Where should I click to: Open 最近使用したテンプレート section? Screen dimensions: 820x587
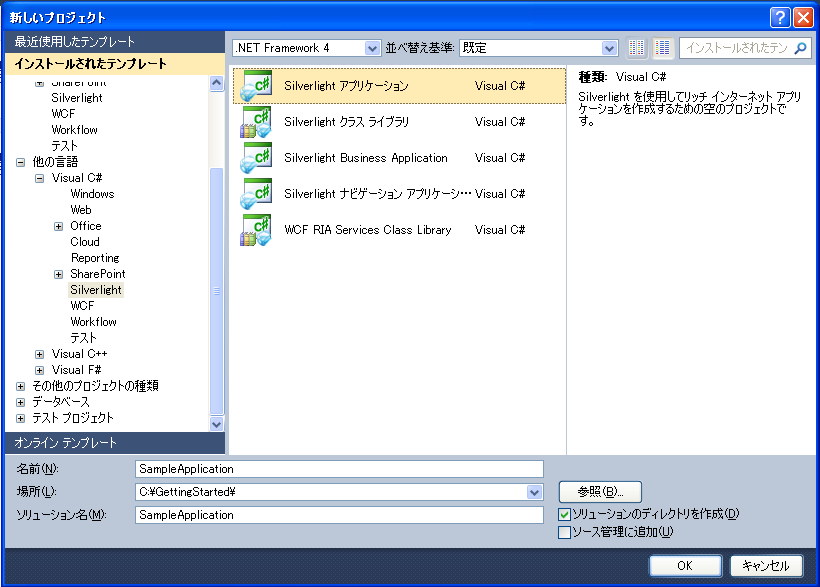(x=115, y=41)
